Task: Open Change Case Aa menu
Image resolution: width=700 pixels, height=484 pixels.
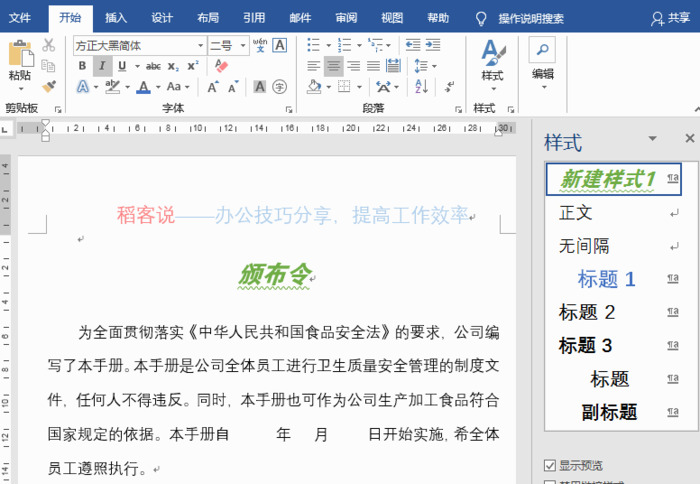Action: pos(178,87)
